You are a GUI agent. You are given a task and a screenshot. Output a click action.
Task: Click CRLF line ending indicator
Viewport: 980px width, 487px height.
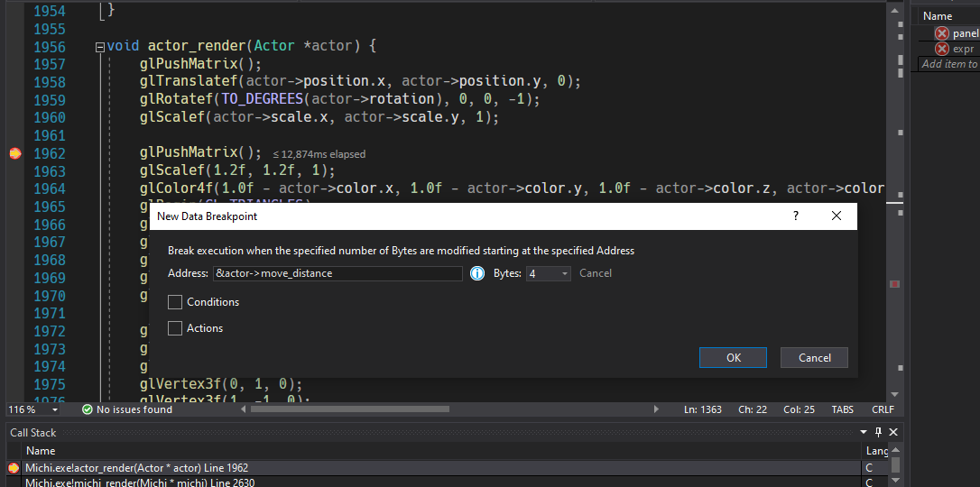[x=883, y=409]
